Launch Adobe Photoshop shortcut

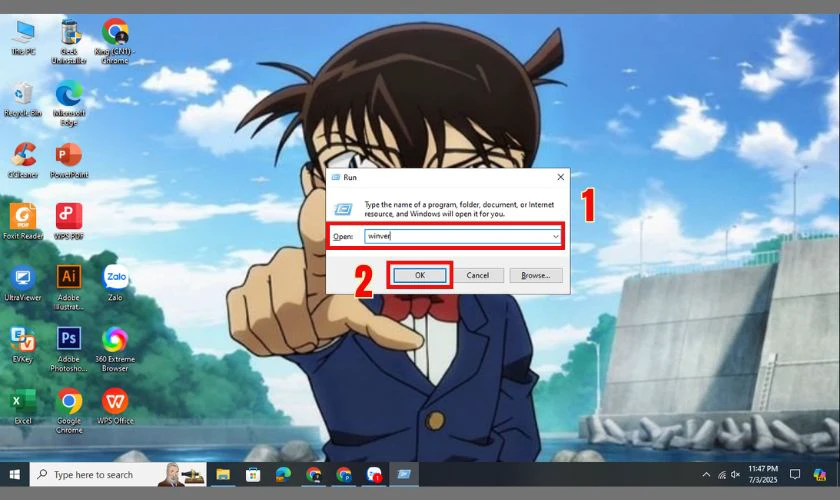[x=69, y=349]
